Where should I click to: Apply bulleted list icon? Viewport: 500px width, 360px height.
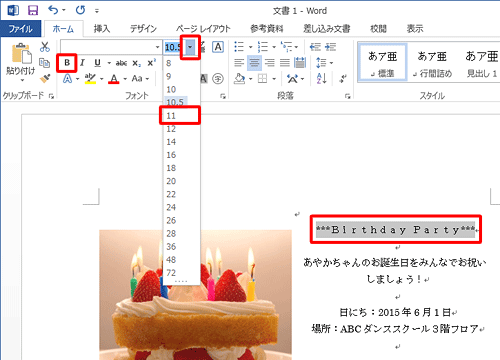(239, 47)
